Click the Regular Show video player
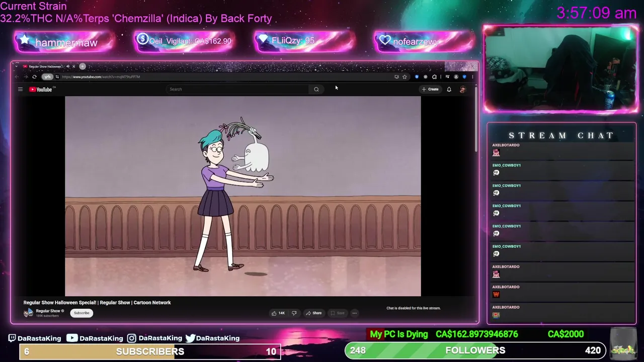Screen dimensions: 644x362 click(x=243, y=196)
